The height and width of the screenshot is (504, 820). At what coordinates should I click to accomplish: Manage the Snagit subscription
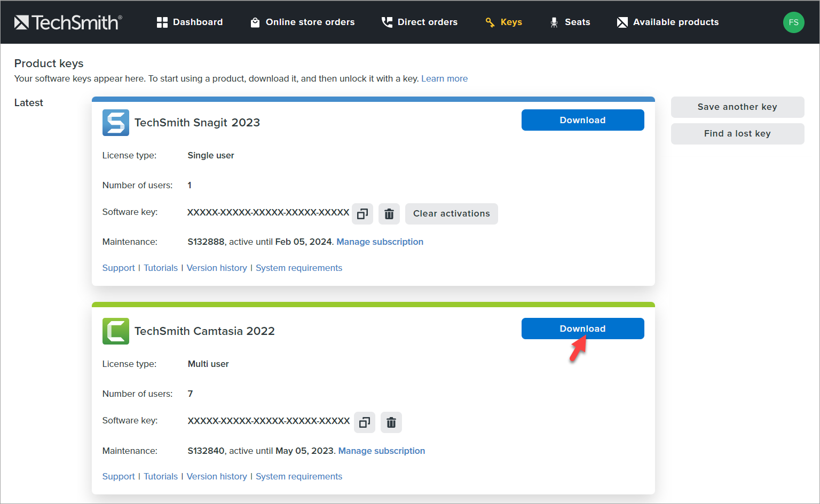[380, 242]
